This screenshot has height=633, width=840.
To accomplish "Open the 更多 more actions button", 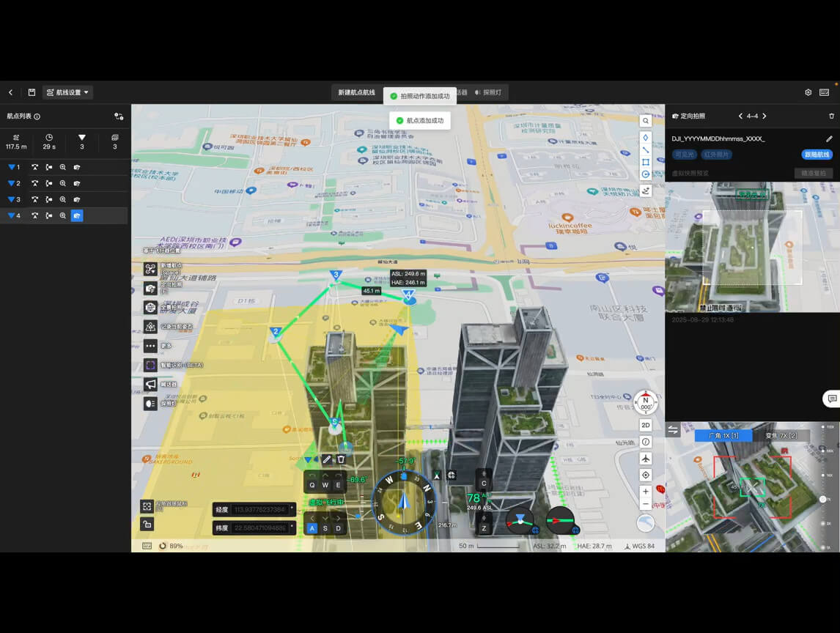I will (150, 346).
